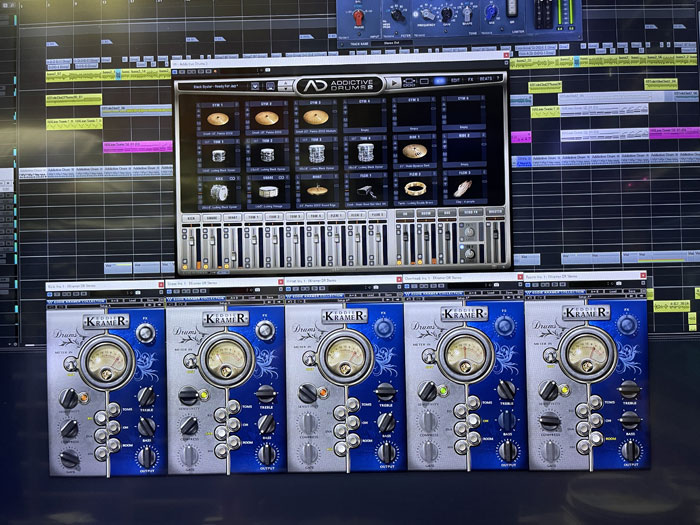The height and width of the screenshot is (525, 700).
Task: Select the empty CYM 4 slot
Action: (x=365, y=116)
